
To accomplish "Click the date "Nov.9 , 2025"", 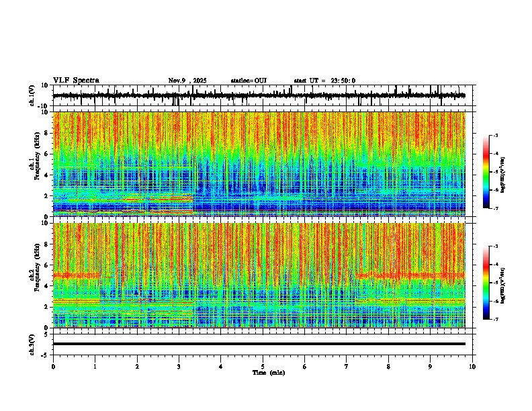I will pos(187,81).
